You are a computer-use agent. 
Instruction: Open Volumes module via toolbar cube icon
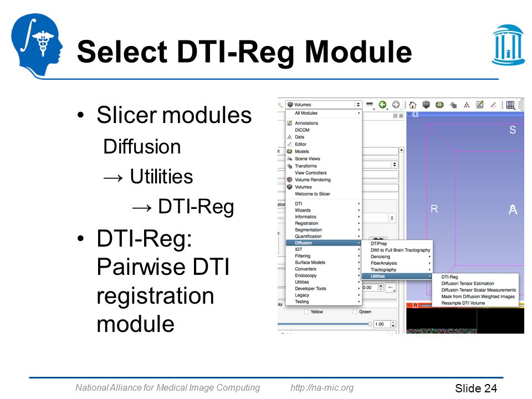click(426, 105)
